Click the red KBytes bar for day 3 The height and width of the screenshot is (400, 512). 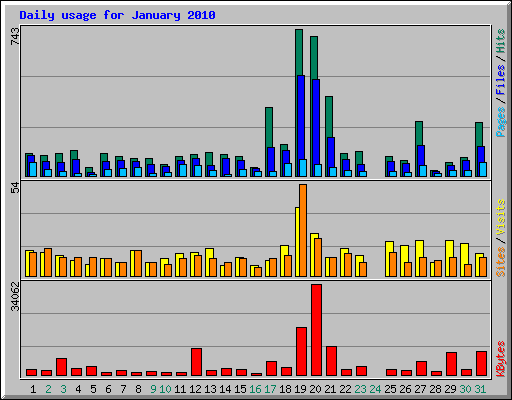click(x=61, y=367)
